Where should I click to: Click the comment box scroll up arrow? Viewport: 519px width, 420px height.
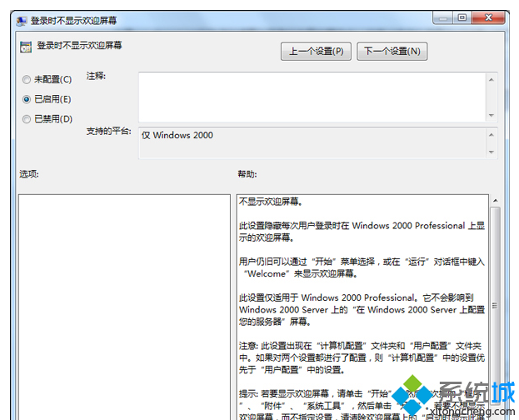coord(492,79)
